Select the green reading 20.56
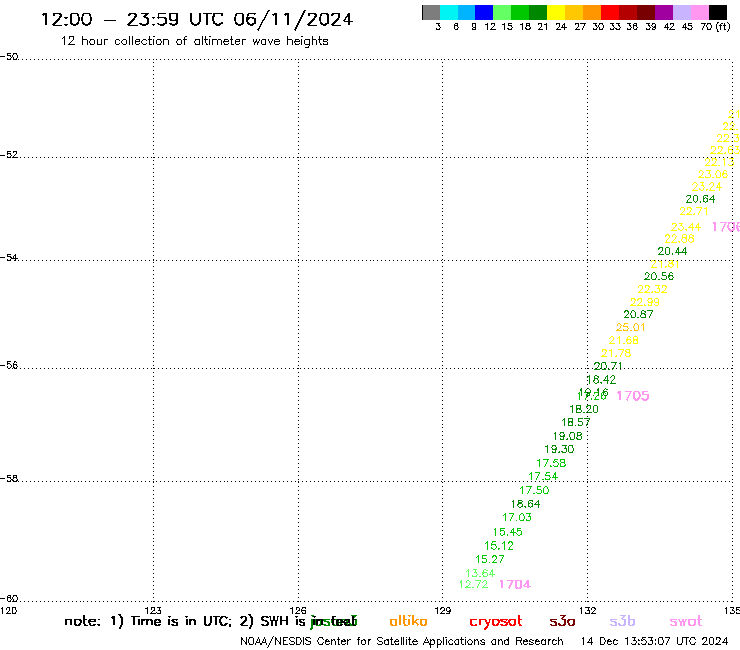Viewport: 740px width, 650px height. pos(659,276)
